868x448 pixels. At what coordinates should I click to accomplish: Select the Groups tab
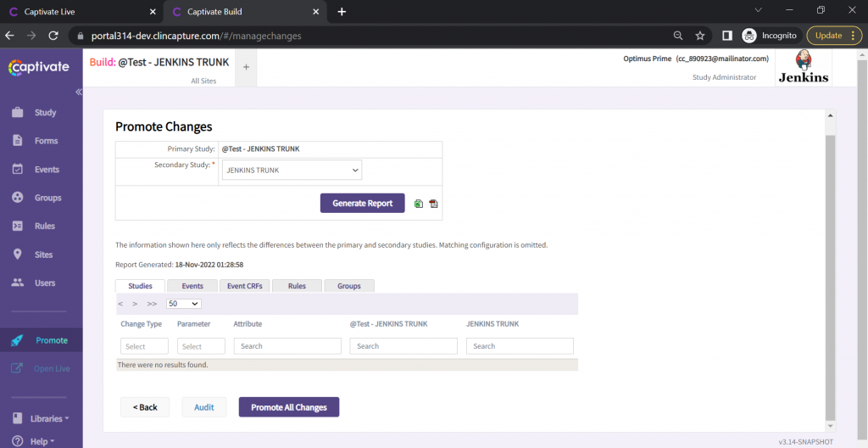349,286
